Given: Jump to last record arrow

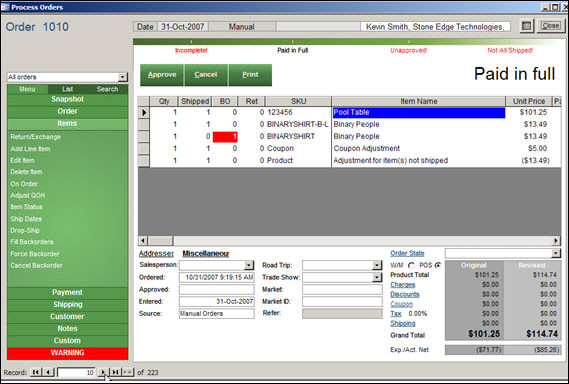Looking at the screenshot, I should [115, 372].
